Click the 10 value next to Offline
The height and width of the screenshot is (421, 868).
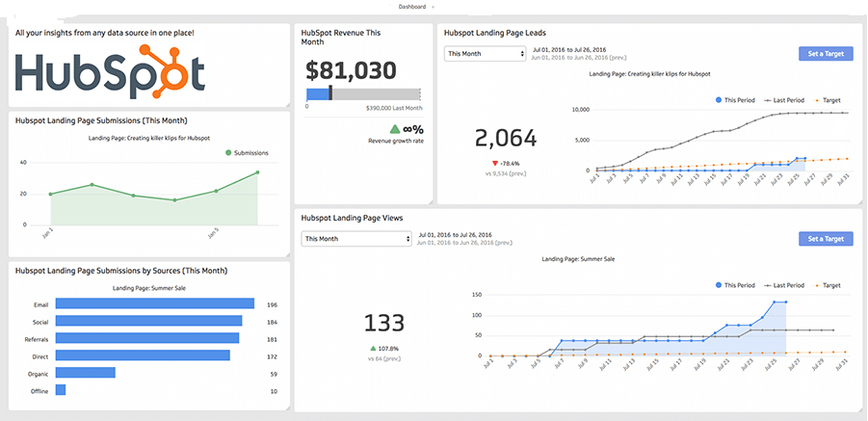click(x=274, y=391)
